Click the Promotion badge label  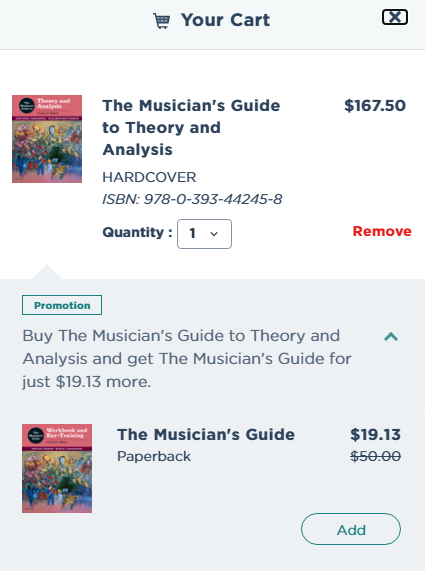click(x=62, y=305)
